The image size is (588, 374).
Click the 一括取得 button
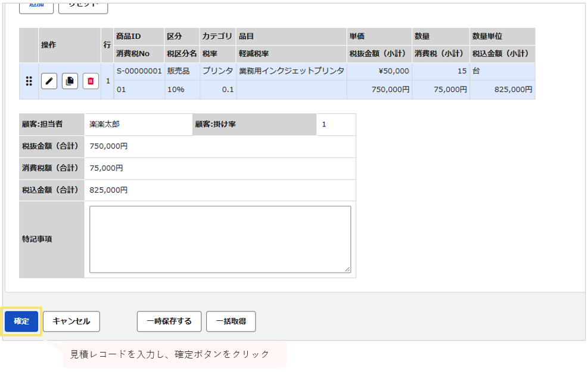tap(231, 322)
